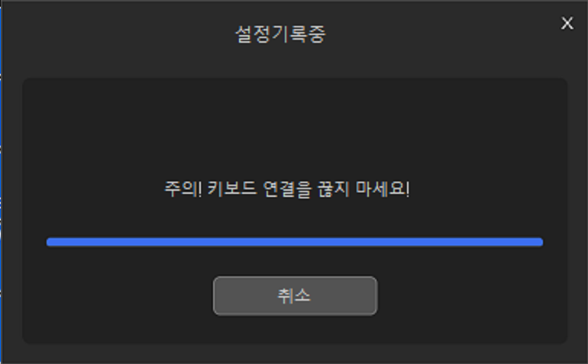Click the panel area left of 취소 button
This screenshot has height=364, width=588.
coord(118,296)
